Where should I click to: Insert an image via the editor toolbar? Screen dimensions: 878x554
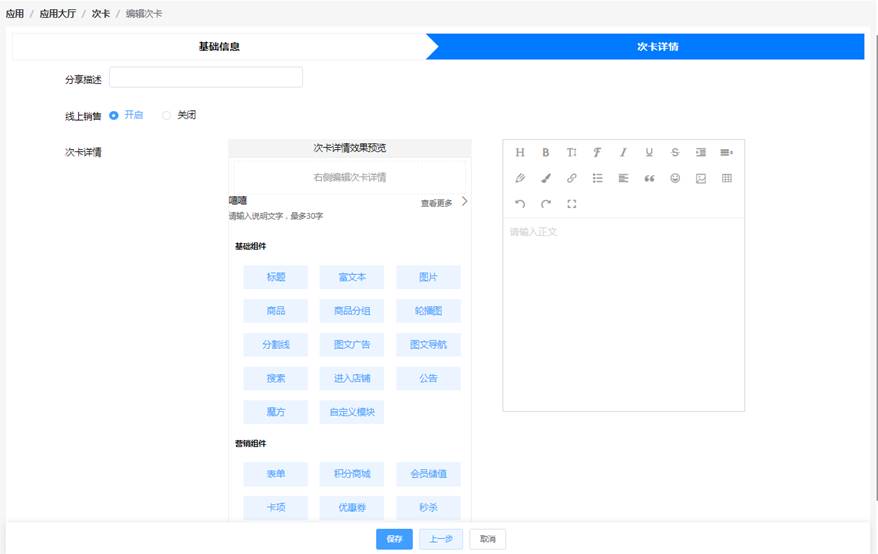point(701,179)
